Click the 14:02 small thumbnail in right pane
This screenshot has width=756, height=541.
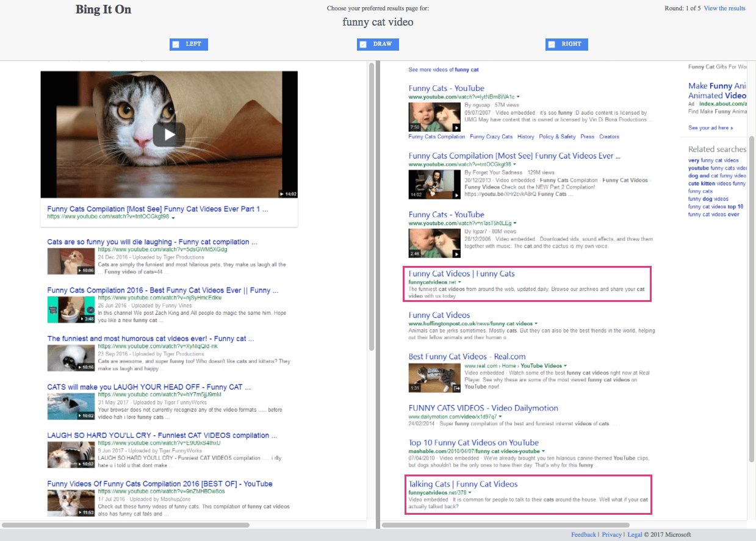point(434,184)
